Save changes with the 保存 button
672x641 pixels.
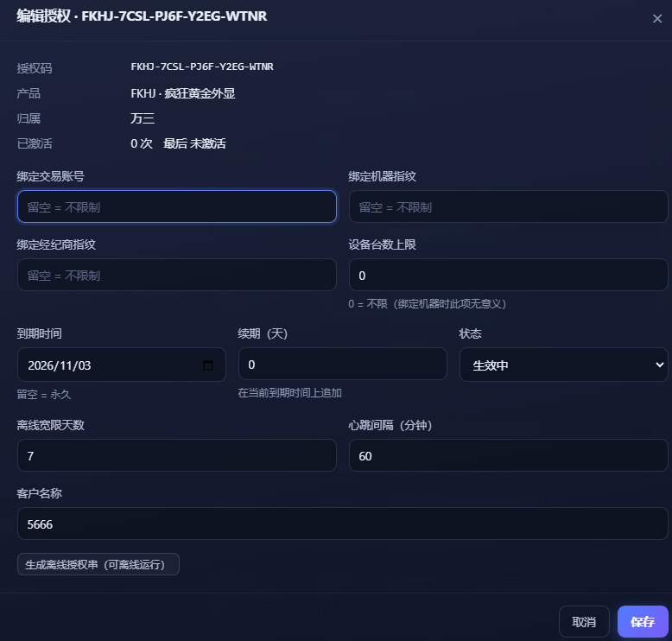pos(643,621)
